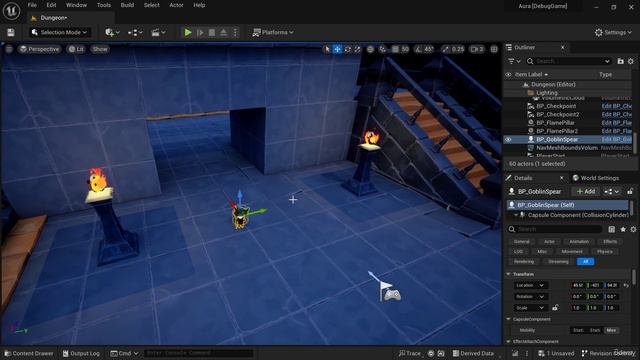Toggle the Details panel lock icon
Viewport: 640px width, 360px height.
pyautogui.click(x=630, y=191)
